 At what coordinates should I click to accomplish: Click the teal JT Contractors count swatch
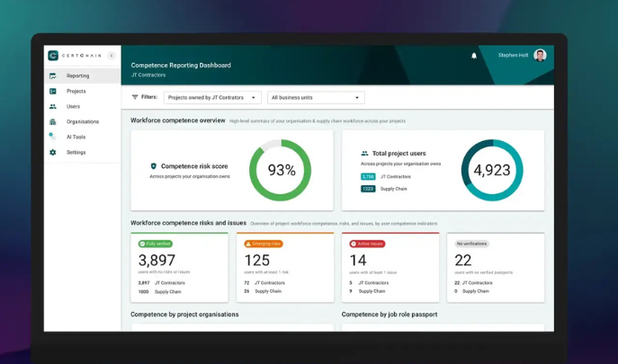[368, 177]
